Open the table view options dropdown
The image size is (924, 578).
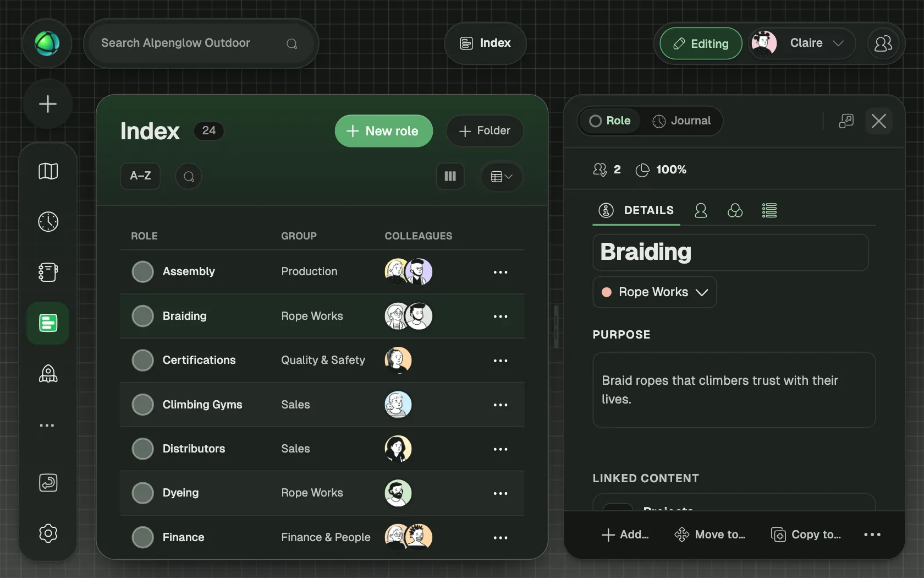(x=501, y=176)
